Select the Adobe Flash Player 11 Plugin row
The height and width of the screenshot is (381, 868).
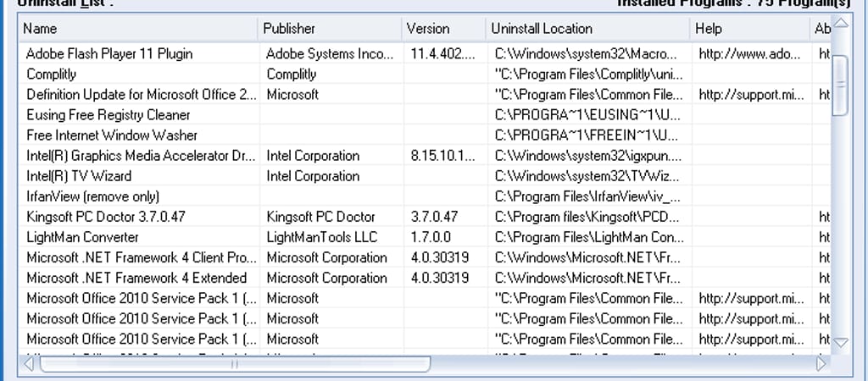[x=109, y=54]
